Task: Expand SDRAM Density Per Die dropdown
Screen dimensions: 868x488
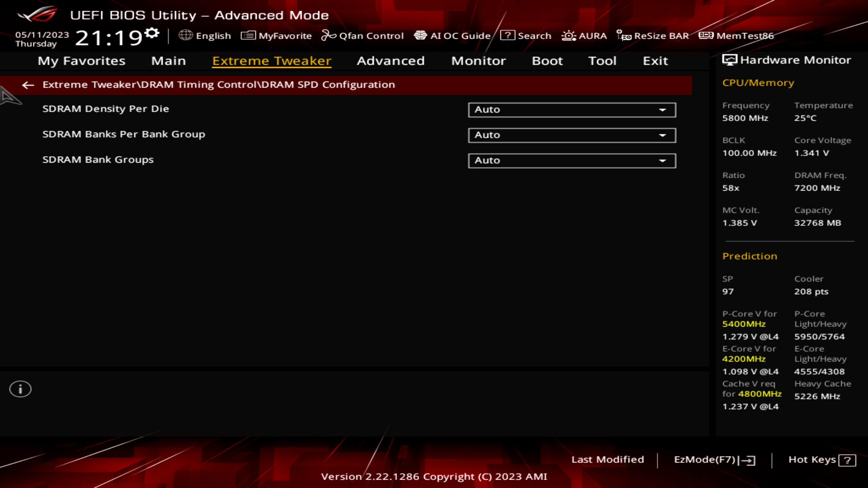Action: click(x=663, y=109)
